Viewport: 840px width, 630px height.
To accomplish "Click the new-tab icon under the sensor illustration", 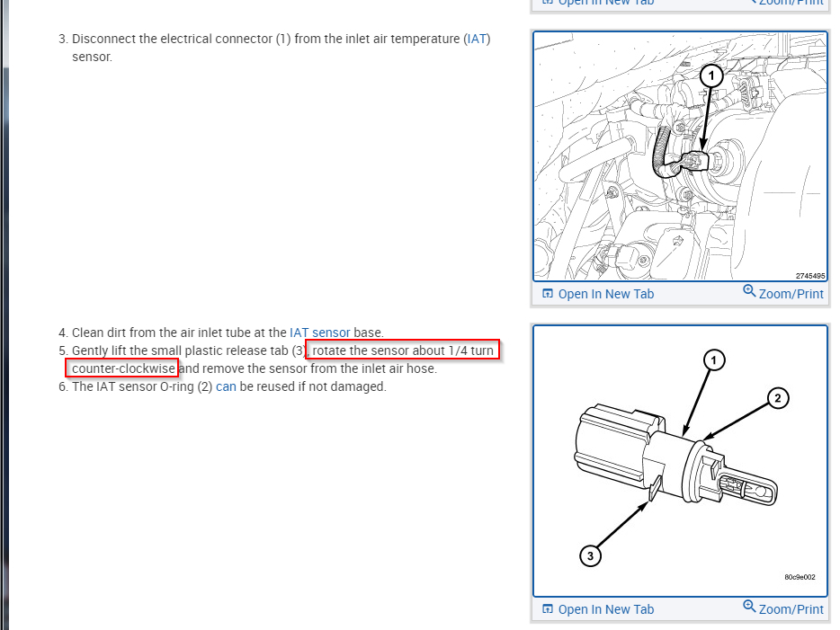I will tap(548, 608).
